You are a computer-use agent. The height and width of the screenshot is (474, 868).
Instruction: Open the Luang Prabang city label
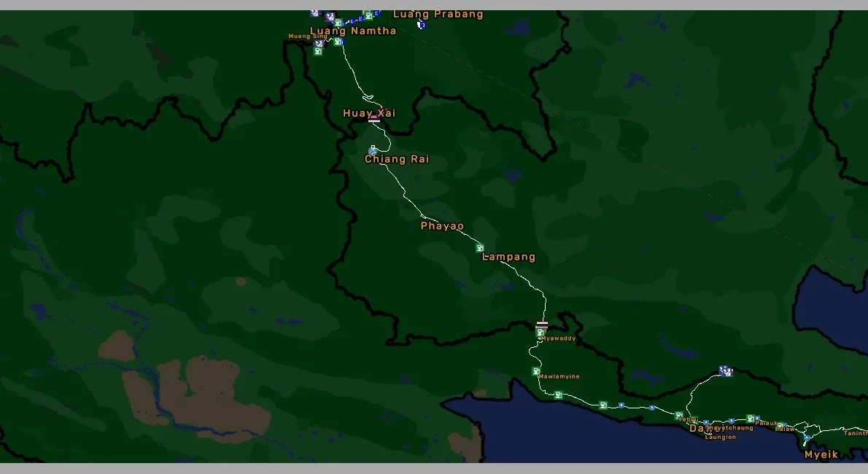(438, 13)
